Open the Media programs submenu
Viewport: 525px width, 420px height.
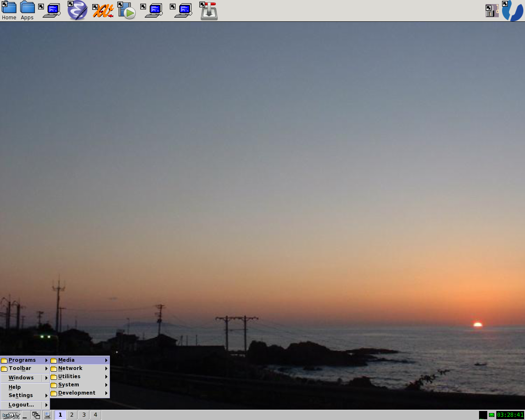pos(80,360)
